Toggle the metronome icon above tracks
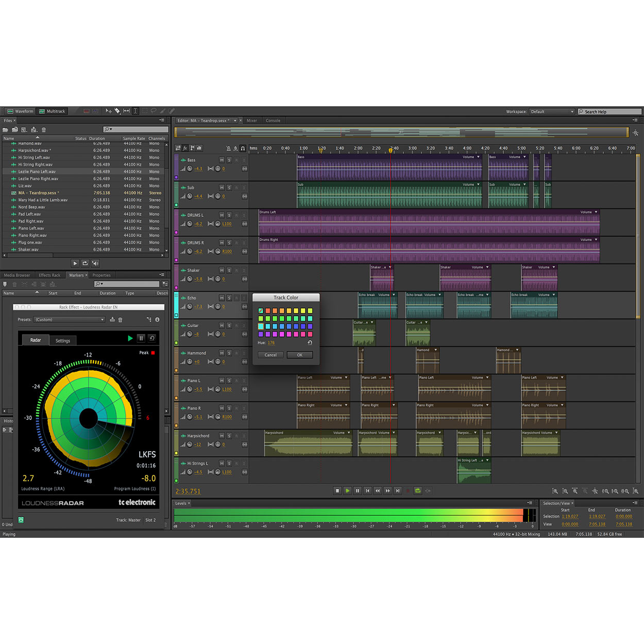The image size is (644, 644). coord(229,148)
